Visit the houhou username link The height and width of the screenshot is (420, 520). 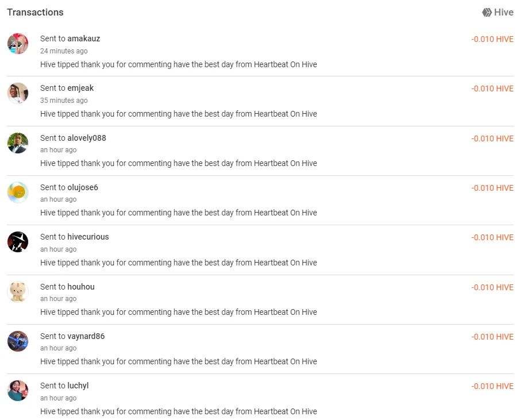81,287
